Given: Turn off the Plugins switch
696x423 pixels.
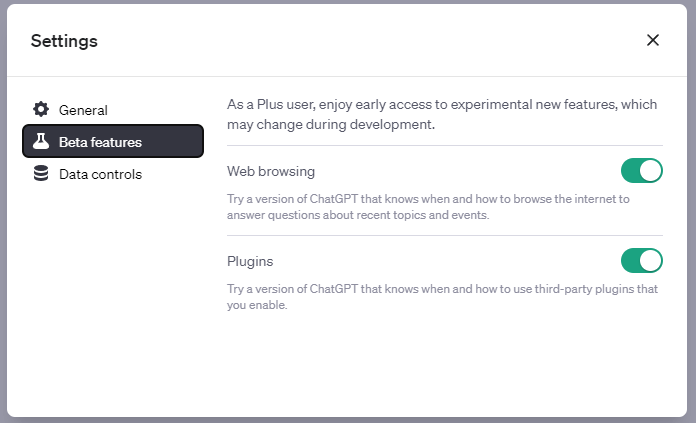Looking at the screenshot, I should click(x=642, y=261).
